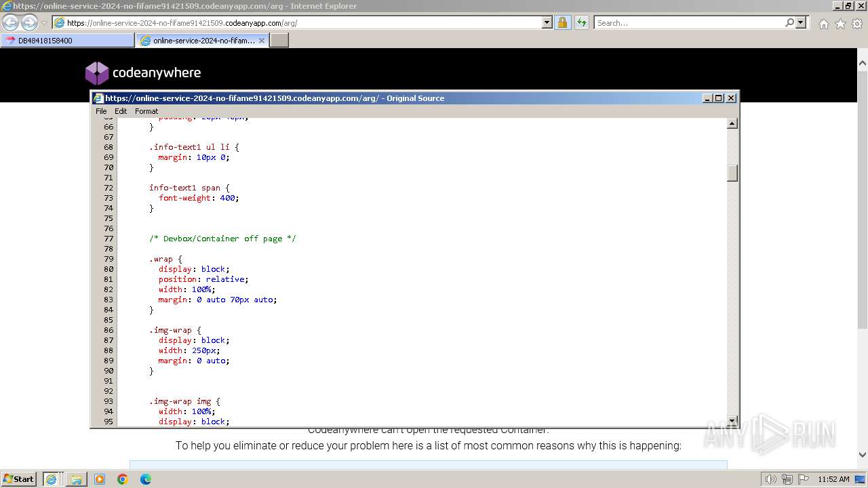Open the search provider dropdown arrow
The height and width of the screenshot is (488, 868).
tap(801, 22)
